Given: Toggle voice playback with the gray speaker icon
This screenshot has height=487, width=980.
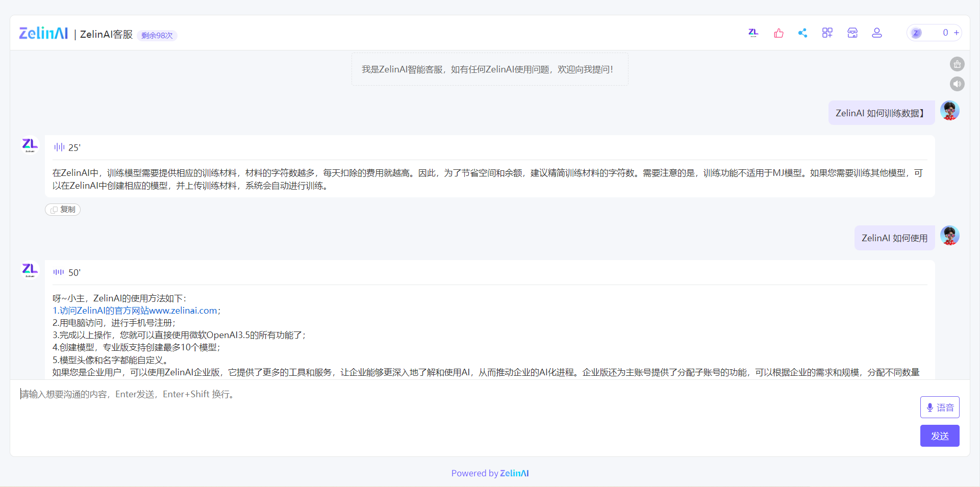Looking at the screenshot, I should click(957, 84).
